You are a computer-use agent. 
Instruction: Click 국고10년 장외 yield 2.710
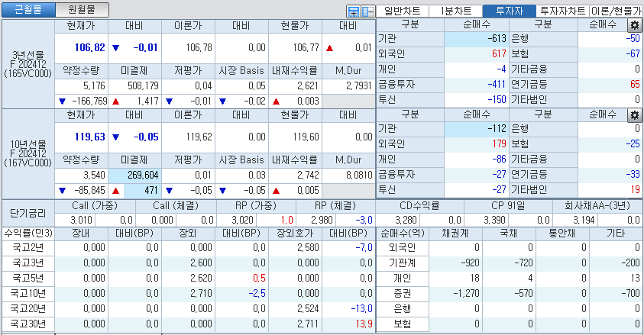pos(201,293)
